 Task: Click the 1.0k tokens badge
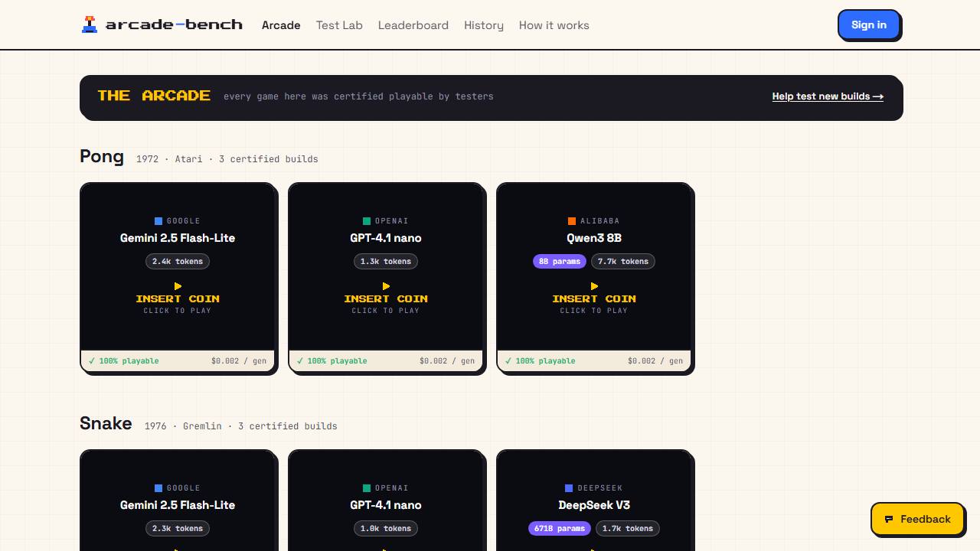tap(386, 529)
